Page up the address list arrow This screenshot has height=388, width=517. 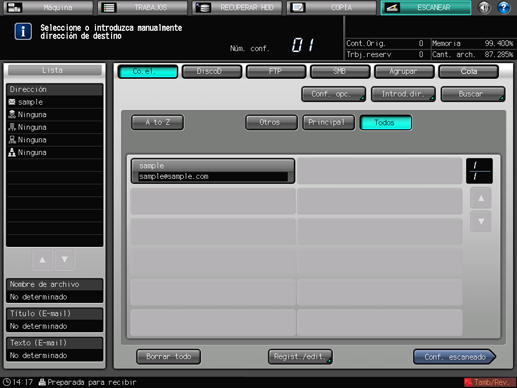[481, 198]
